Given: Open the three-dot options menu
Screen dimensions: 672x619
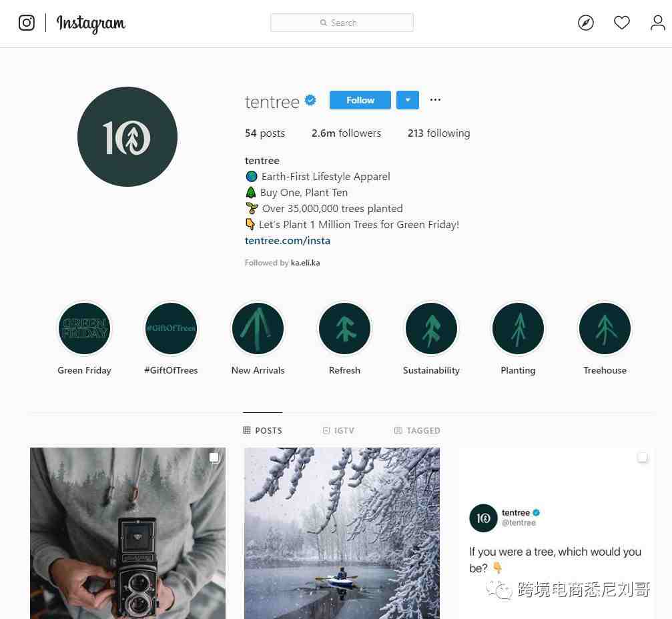Looking at the screenshot, I should click(x=435, y=100).
